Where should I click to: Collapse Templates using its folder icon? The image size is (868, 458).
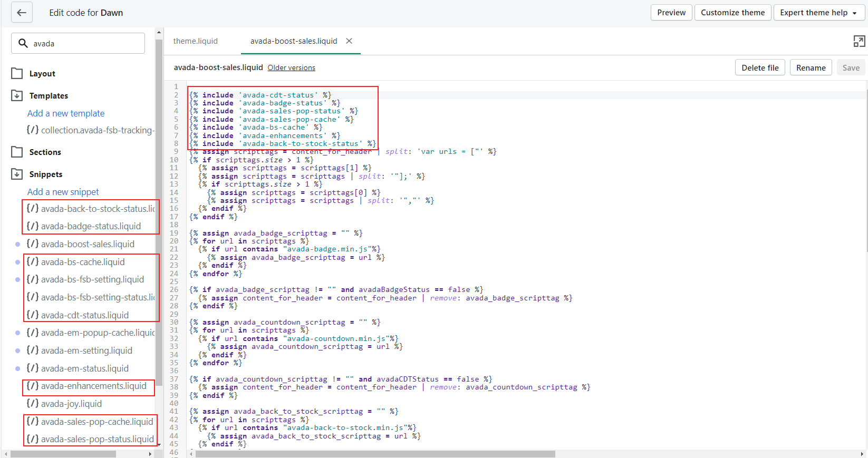17,95
